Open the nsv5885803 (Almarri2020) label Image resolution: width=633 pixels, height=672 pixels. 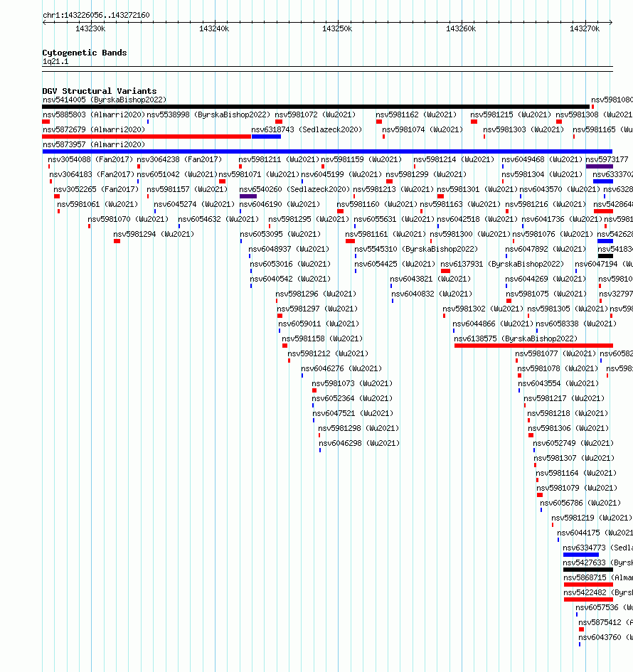94,115
